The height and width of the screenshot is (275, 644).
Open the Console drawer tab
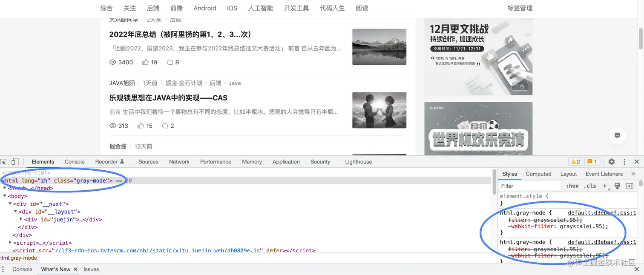pos(22,269)
